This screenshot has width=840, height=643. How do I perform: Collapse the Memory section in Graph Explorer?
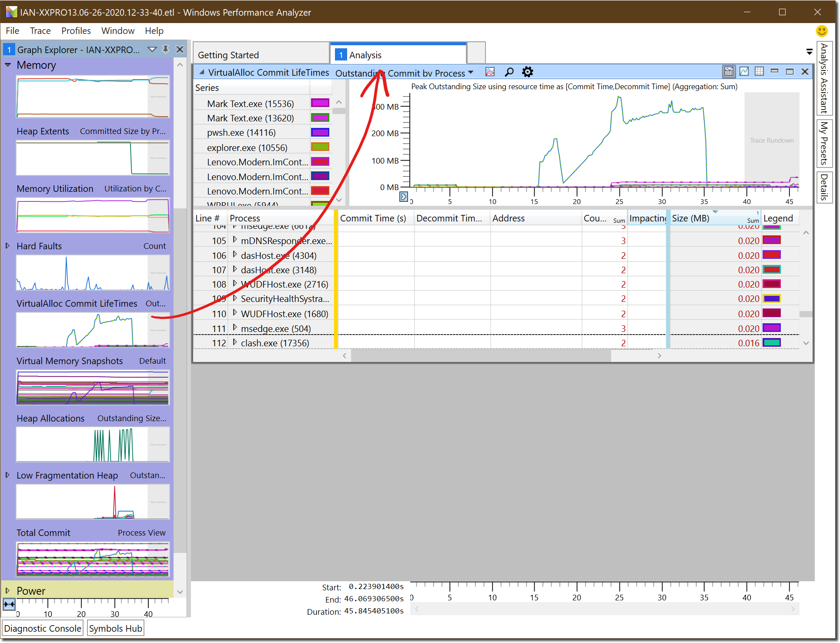7,65
